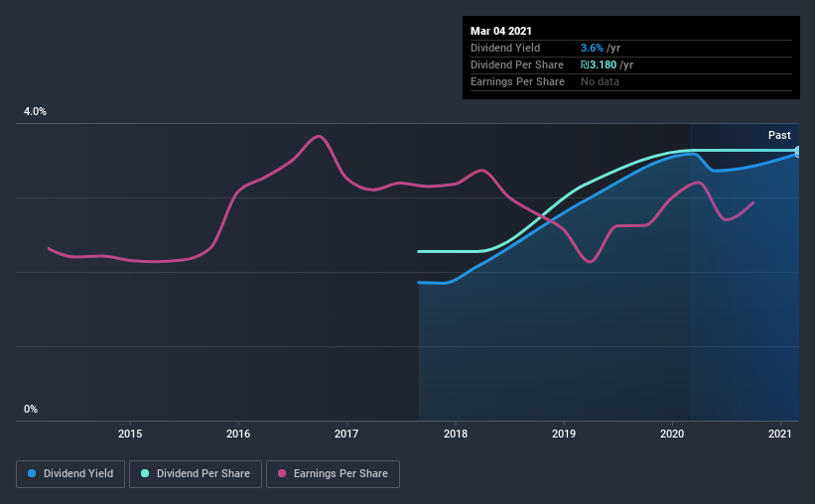Click the 2018 x-axis label
This screenshot has height=504, width=815.
(456, 434)
